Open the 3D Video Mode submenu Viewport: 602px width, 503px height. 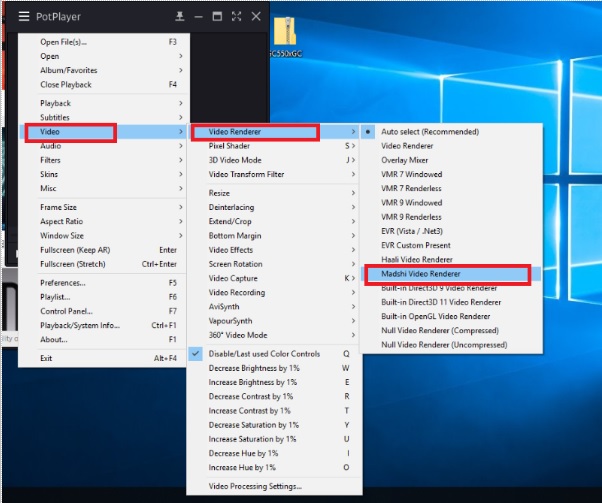[x=275, y=160]
